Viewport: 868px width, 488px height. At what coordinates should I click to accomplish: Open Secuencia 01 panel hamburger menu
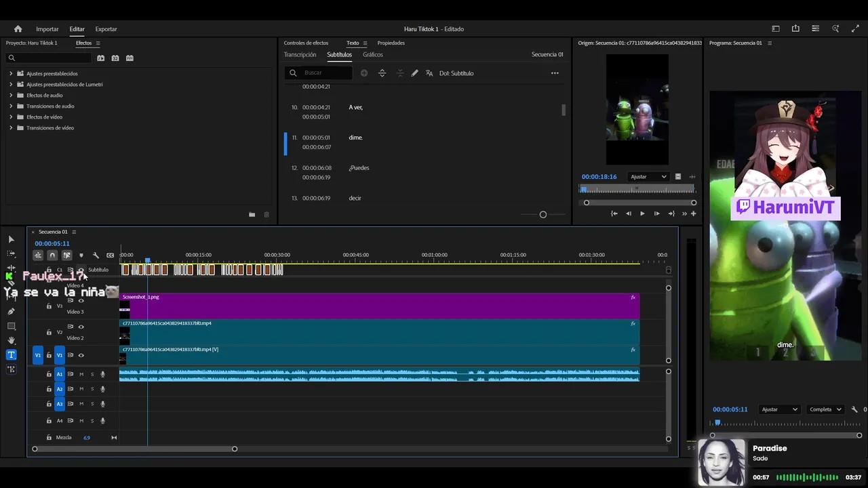[x=74, y=232]
